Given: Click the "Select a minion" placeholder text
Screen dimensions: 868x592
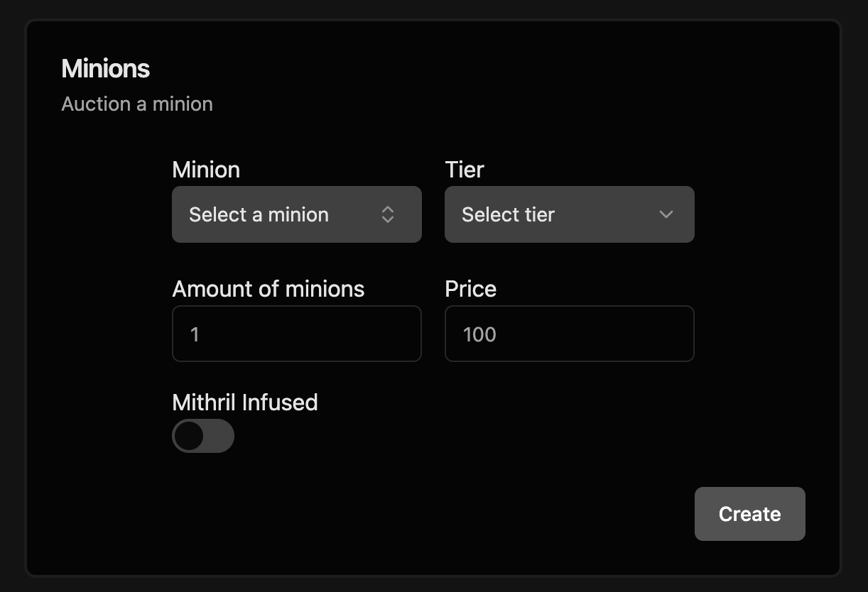Looking at the screenshot, I should point(259,214).
